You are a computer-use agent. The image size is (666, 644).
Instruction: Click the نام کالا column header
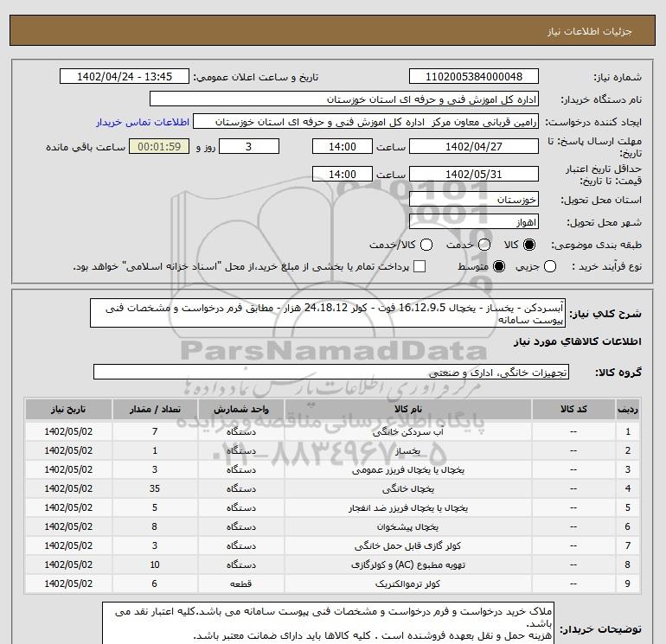tap(408, 409)
